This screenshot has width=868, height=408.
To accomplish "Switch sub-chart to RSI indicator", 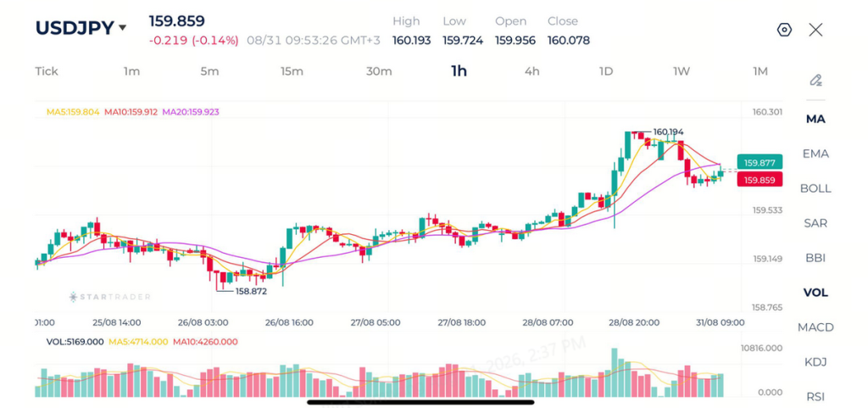I will [815, 396].
